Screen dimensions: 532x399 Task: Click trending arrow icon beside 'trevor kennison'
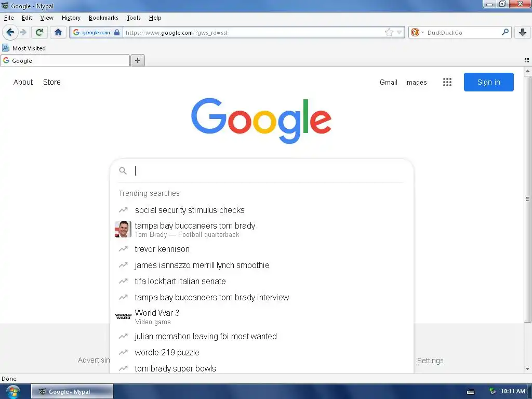coord(123,249)
